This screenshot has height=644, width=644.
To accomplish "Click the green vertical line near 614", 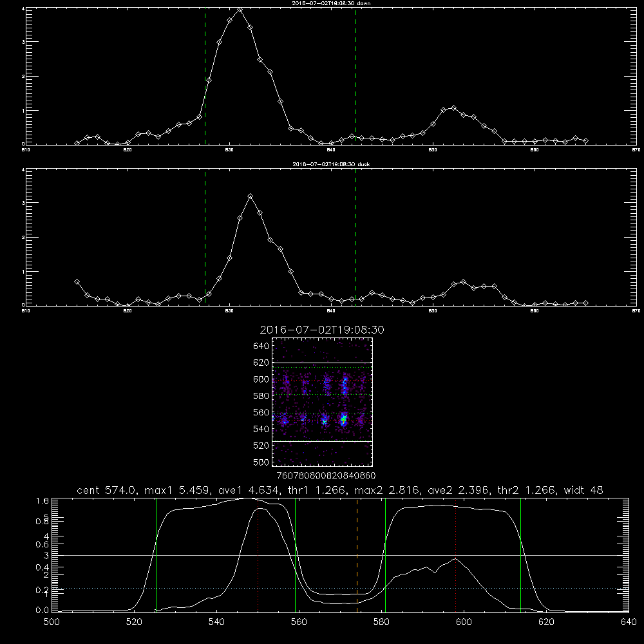I will pyautogui.click(x=520, y=555).
